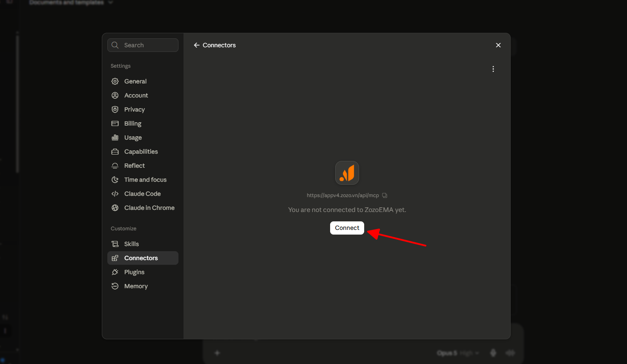Go back using the Connectors arrow

click(x=196, y=45)
